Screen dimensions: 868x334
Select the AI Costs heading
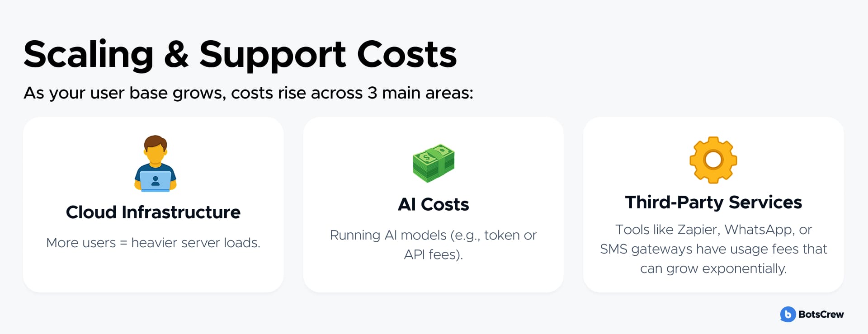(x=433, y=204)
